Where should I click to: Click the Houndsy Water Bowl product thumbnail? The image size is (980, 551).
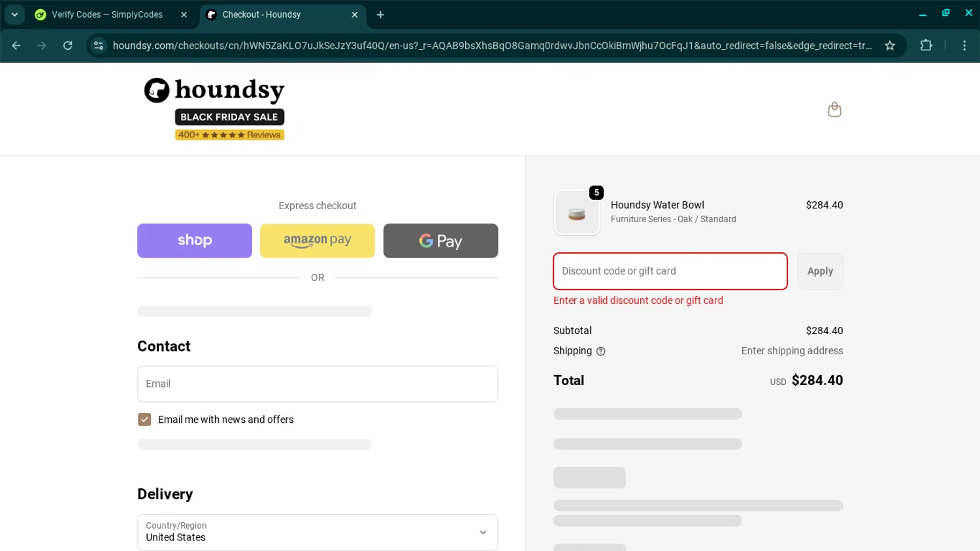pyautogui.click(x=577, y=212)
